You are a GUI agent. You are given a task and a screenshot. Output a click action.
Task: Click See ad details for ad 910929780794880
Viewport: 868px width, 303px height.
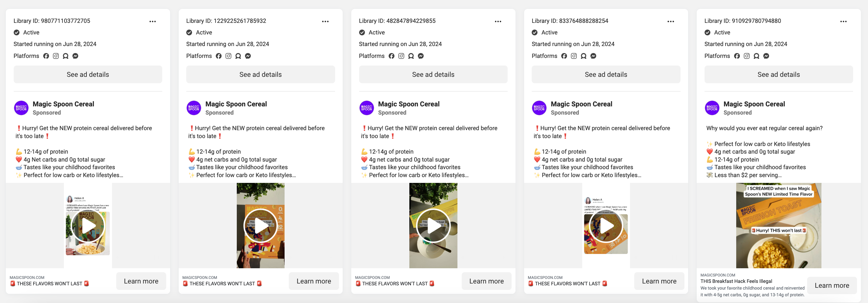[779, 75]
